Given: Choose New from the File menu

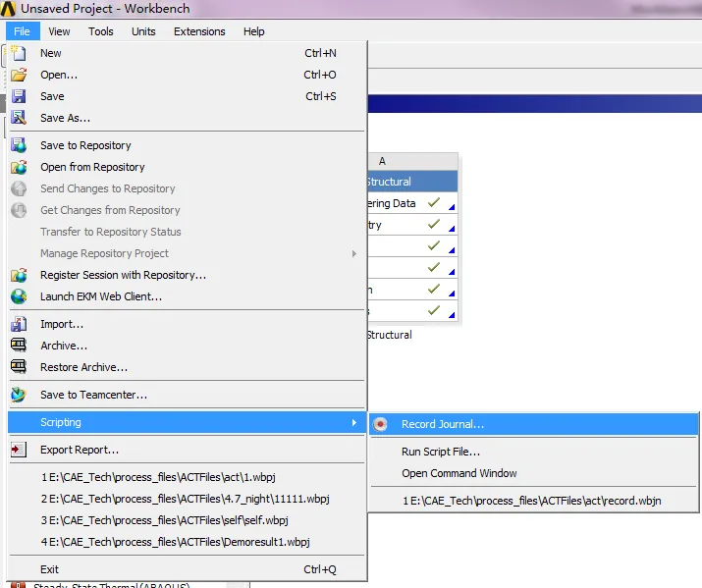Looking at the screenshot, I should pyautogui.click(x=188, y=53).
